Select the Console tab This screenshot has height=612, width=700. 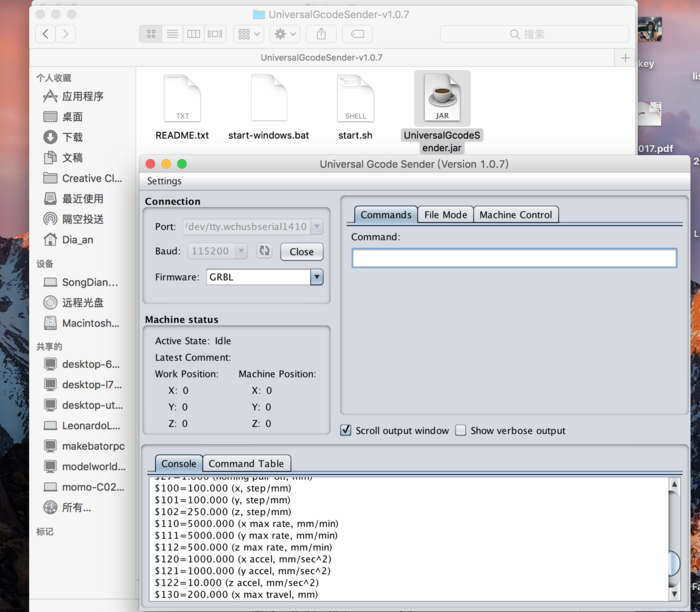(x=179, y=463)
